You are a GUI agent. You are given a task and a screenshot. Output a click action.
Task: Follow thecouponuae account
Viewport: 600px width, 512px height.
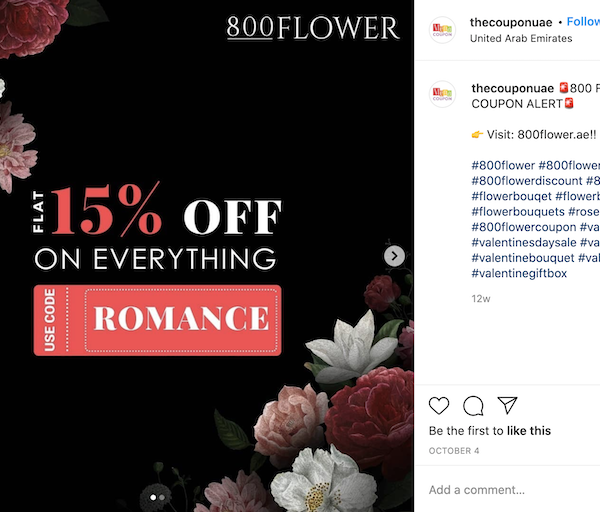582,21
